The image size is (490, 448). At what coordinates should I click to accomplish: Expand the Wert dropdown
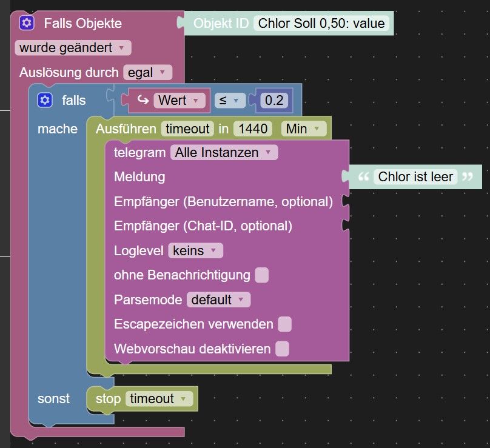pyautogui.click(x=180, y=100)
